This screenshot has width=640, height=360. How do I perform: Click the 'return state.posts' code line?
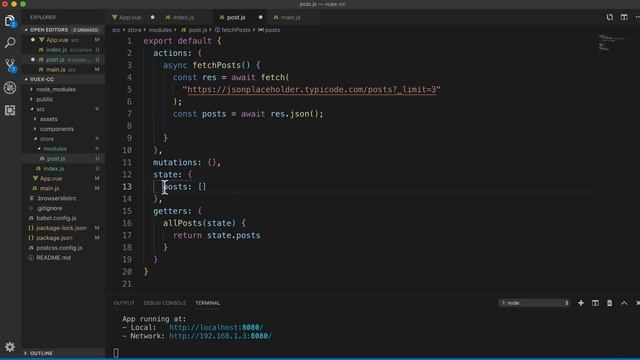(216, 235)
